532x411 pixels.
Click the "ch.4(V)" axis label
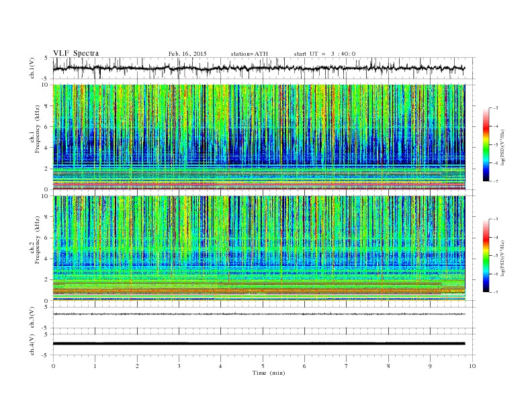32,345
